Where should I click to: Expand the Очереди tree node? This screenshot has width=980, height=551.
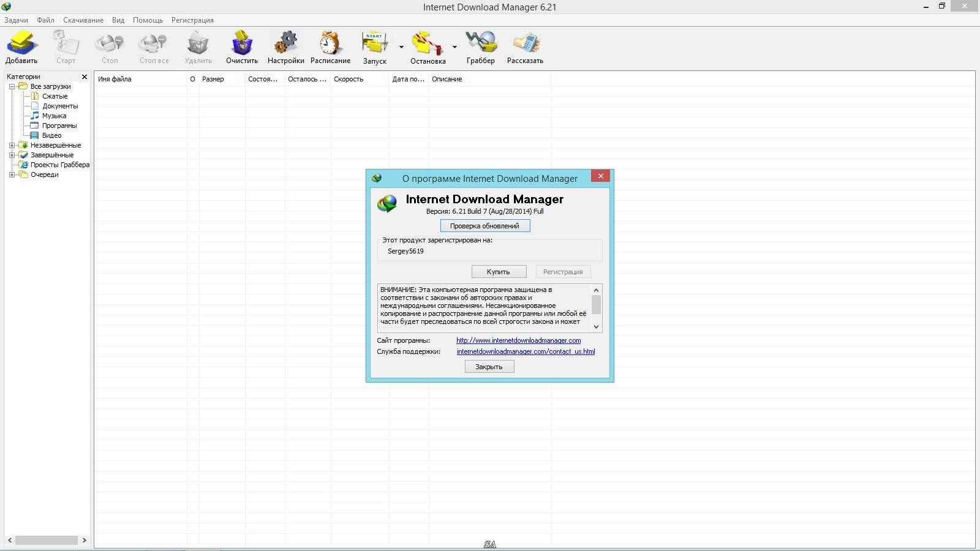12,174
